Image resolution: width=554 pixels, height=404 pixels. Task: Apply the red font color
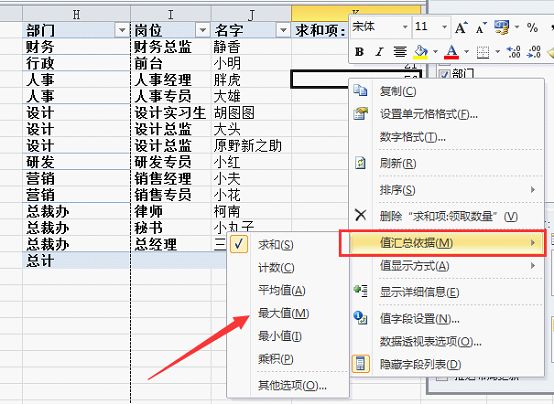[452, 52]
